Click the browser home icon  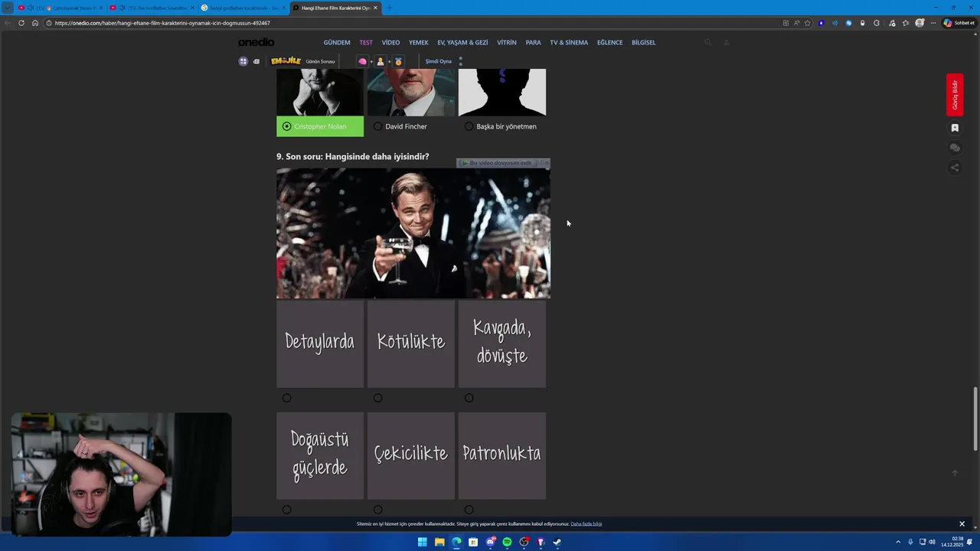pos(35,23)
